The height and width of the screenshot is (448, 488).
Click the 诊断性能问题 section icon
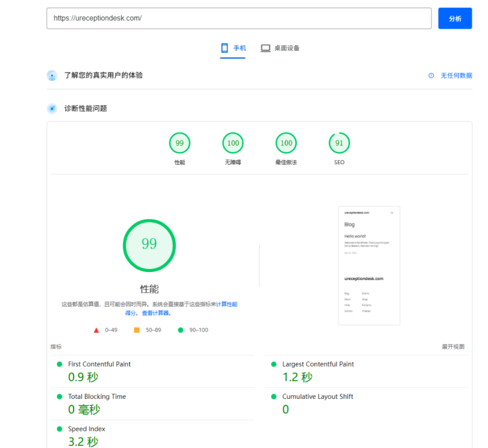point(52,109)
